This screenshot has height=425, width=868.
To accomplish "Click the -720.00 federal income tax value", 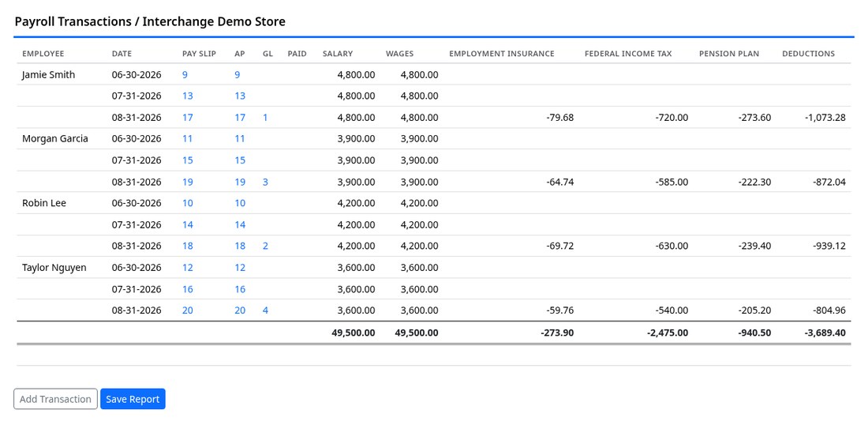I will (672, 118).
